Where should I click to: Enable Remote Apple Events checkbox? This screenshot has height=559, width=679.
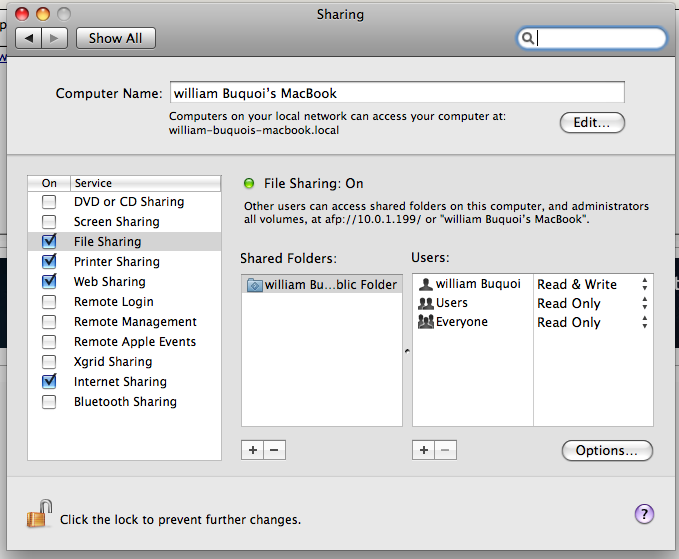[x=49, y=342]
